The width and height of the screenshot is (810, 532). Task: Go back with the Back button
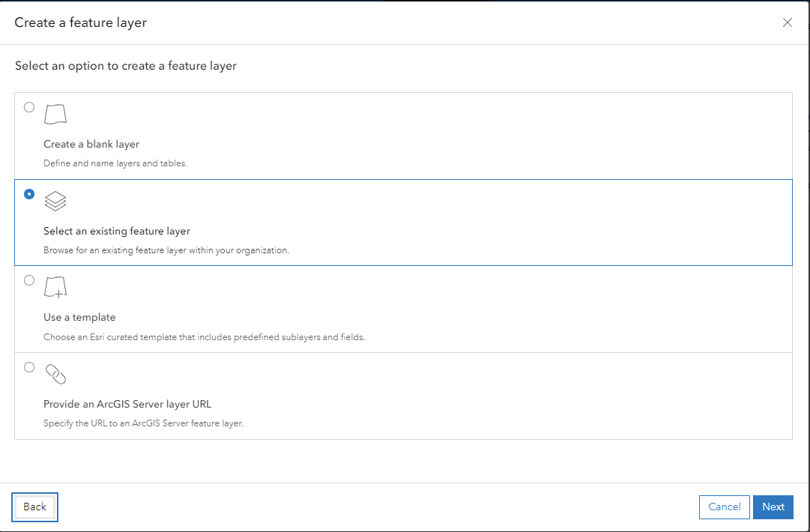point(34,507)
